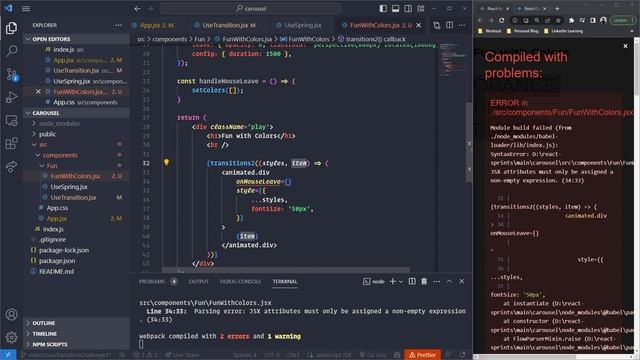This screenshot has height=360, width=640.
Task: Open the Manage gear menu
Action: pyautogui.click(x=11, y=338)
